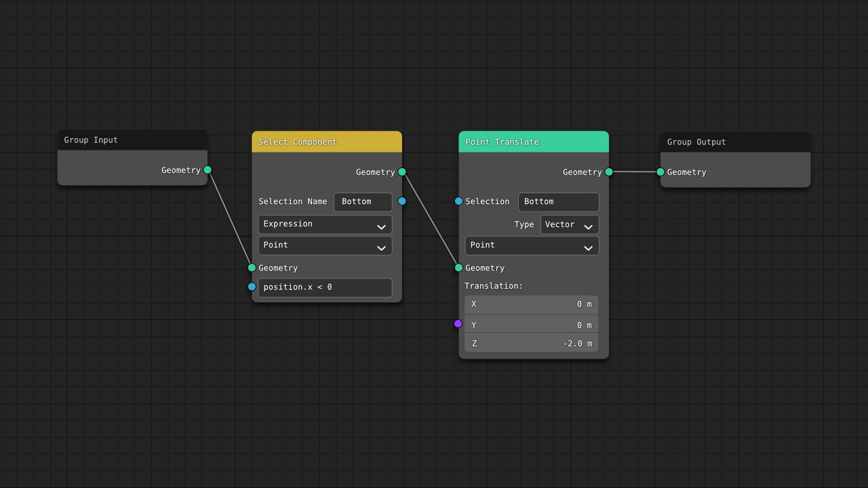Click Point Translate's Geometry input socket

(x=459, y=268)
